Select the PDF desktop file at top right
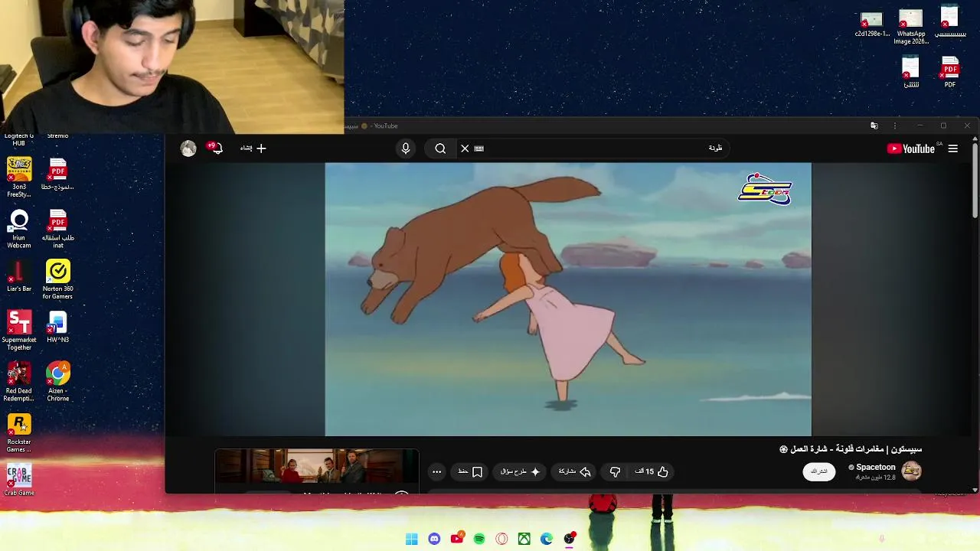 pos(950,72)
